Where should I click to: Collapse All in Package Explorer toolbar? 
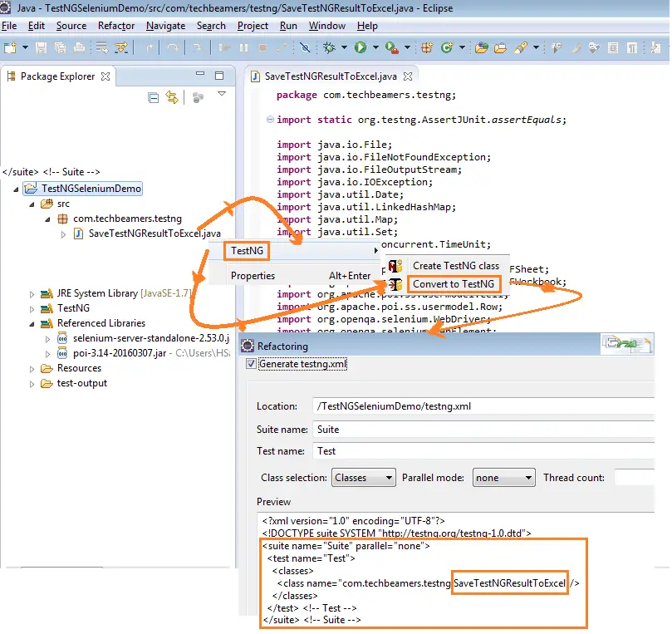coord(153,96)
